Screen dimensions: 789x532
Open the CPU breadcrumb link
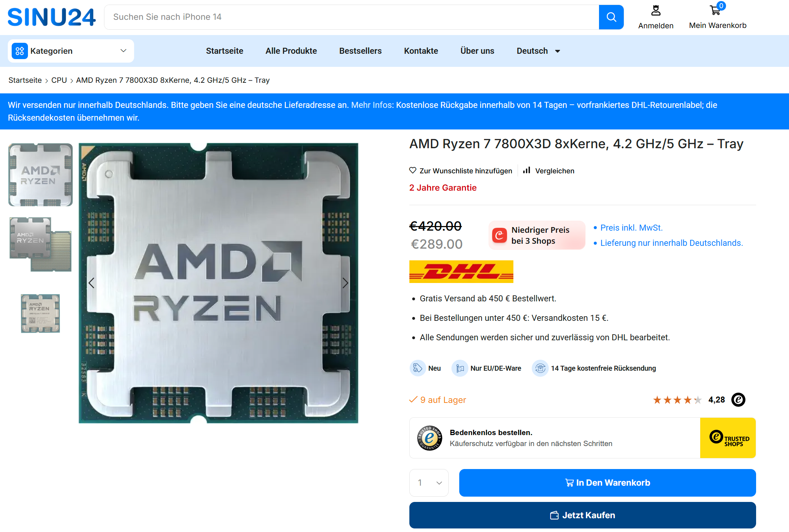tap(59, 80)
